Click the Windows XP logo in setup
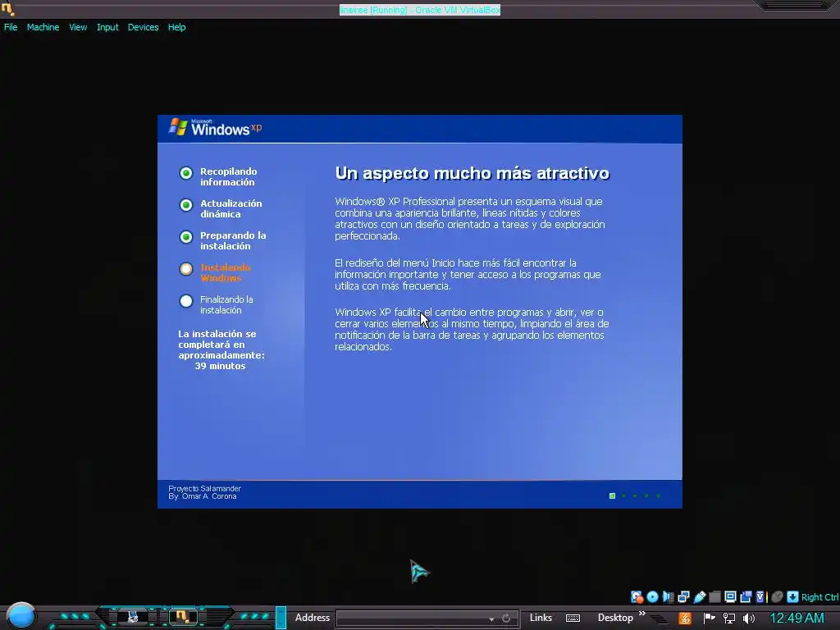840x630 pixels. click(x=215, y=127)
